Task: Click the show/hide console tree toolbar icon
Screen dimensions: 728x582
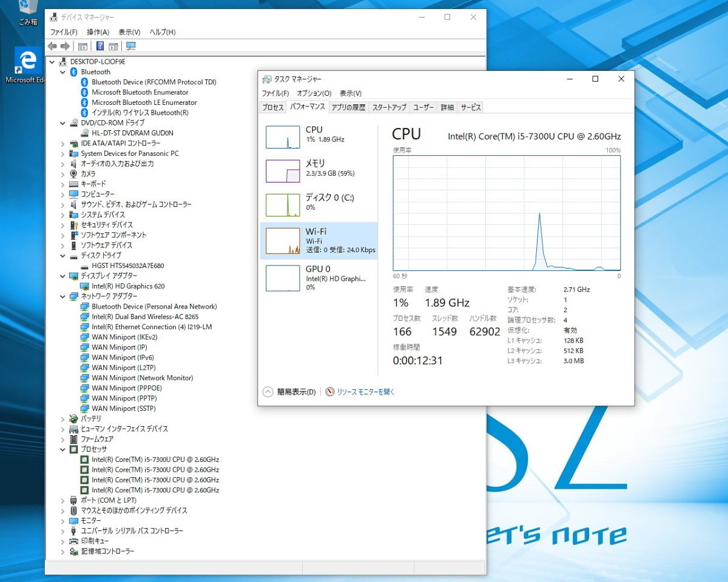Action: (83, 46)
